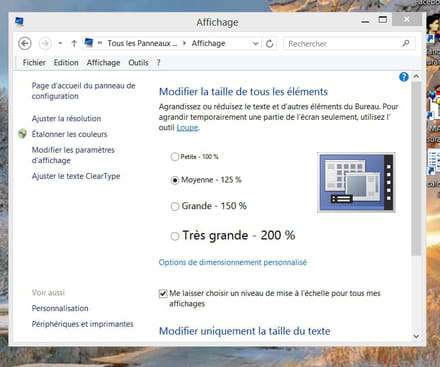The image size is (440, 367).
Task: Click the search magnifier icon
Action: (x=406, y=43)
